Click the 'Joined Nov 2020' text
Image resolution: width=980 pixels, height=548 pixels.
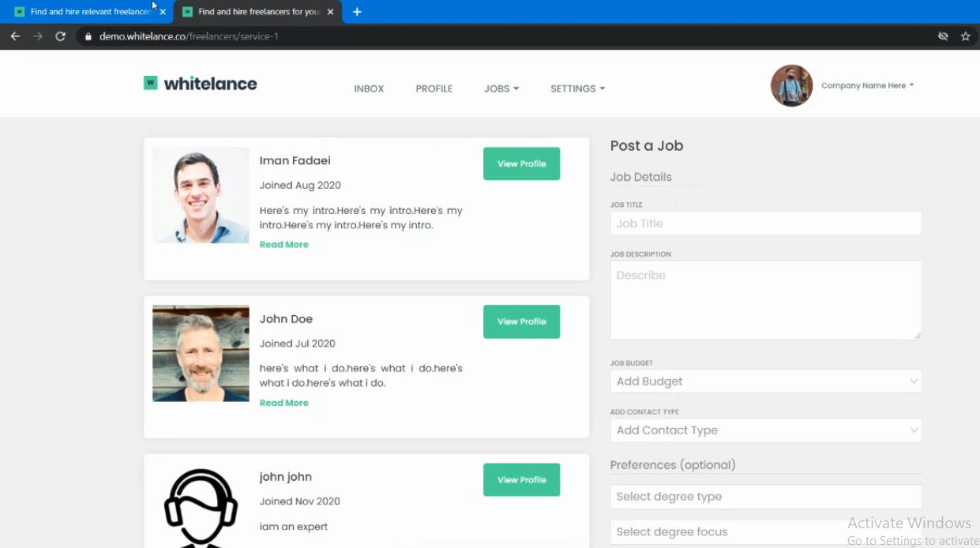[x=300, y=501]
